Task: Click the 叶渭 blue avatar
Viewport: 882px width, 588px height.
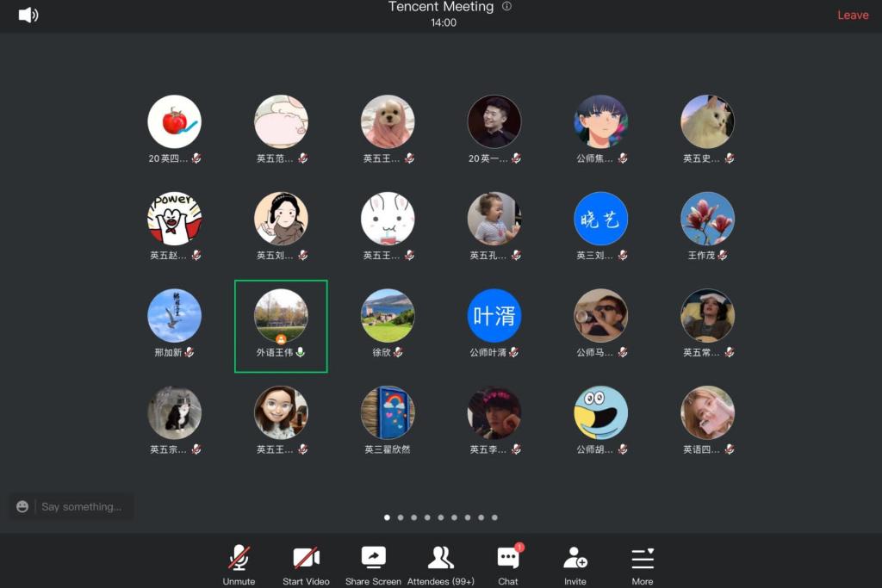Action: (494, 316)
